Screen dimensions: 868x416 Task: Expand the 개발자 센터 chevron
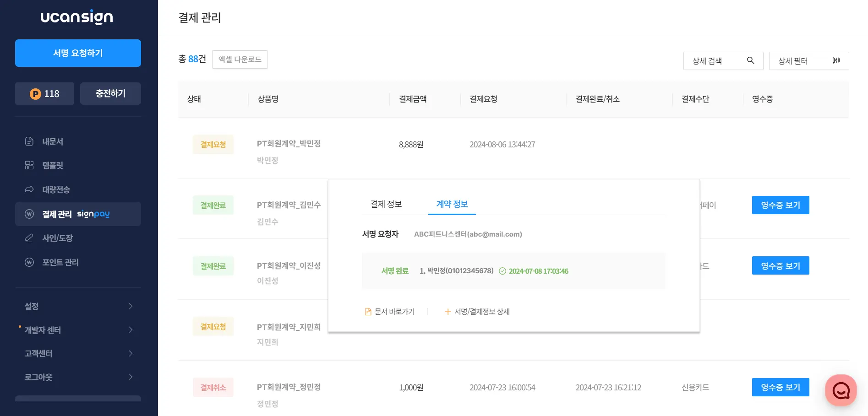click(x=131, y=330)
